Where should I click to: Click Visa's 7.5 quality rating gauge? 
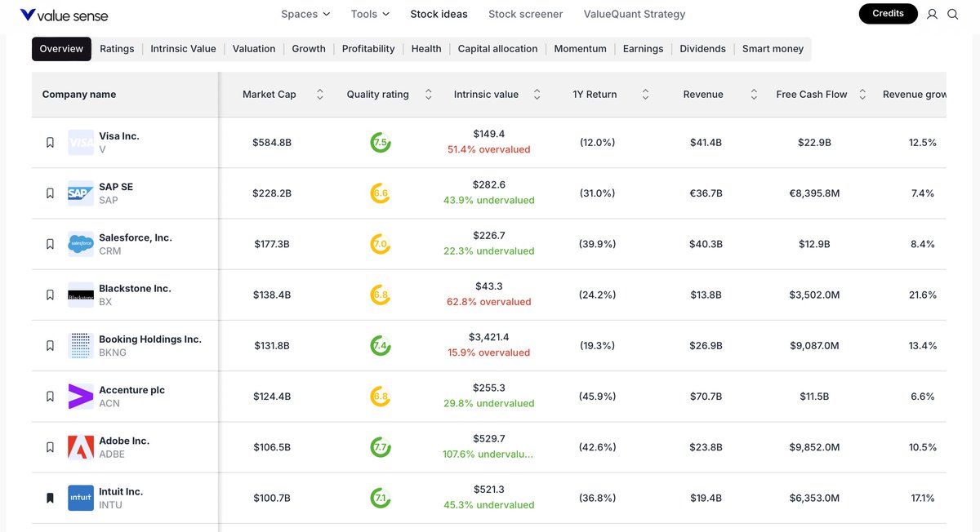click(381, 143)
